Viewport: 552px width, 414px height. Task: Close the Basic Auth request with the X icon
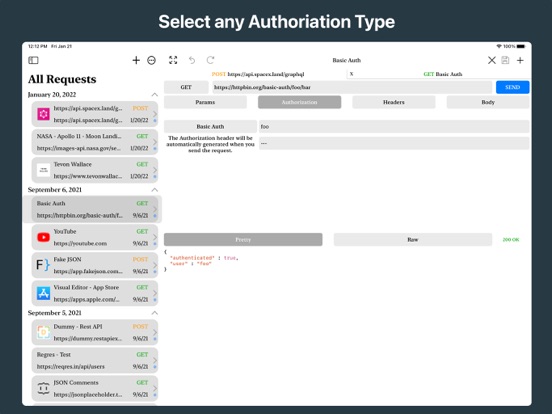(492, 60)
